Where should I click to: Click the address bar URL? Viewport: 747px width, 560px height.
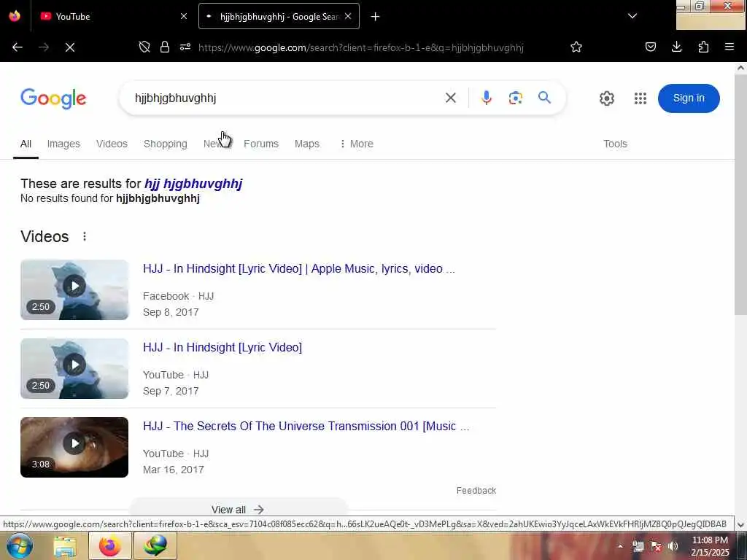point(360,47)
